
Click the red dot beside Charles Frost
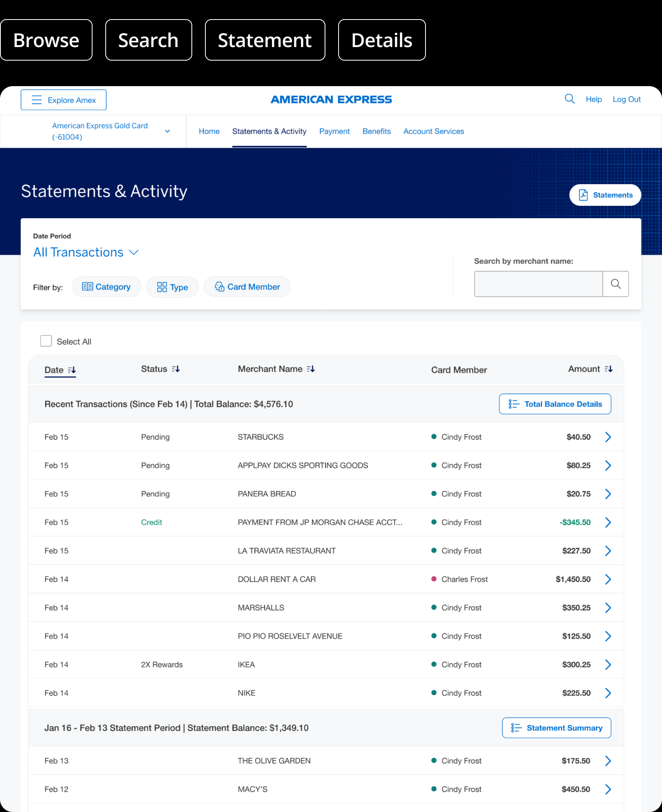click(x=434, y=579)
